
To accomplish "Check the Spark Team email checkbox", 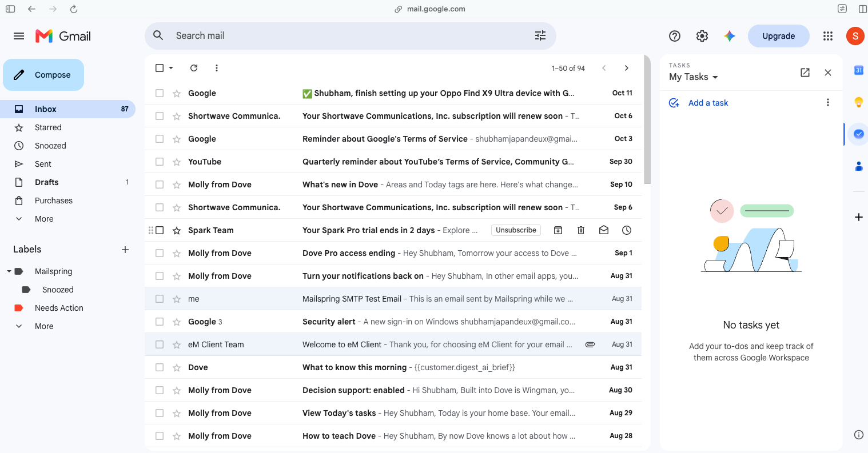I will [x=160, y=230].
